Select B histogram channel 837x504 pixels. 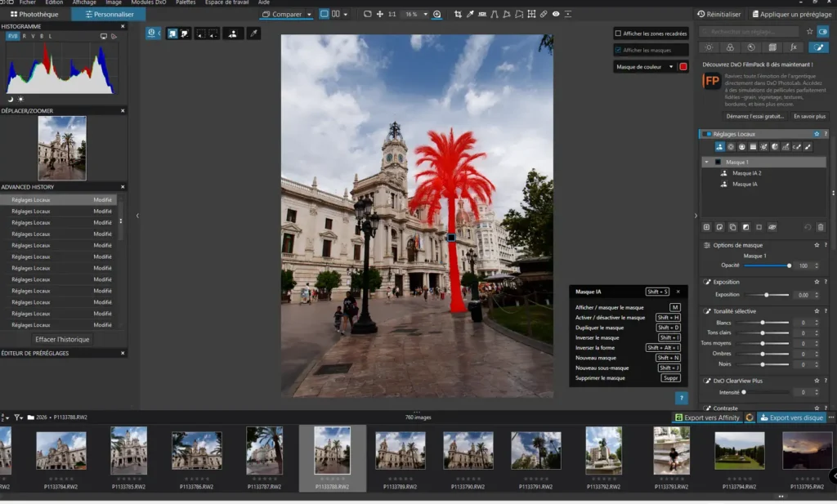pyautogui.click(x=42, y=36)
